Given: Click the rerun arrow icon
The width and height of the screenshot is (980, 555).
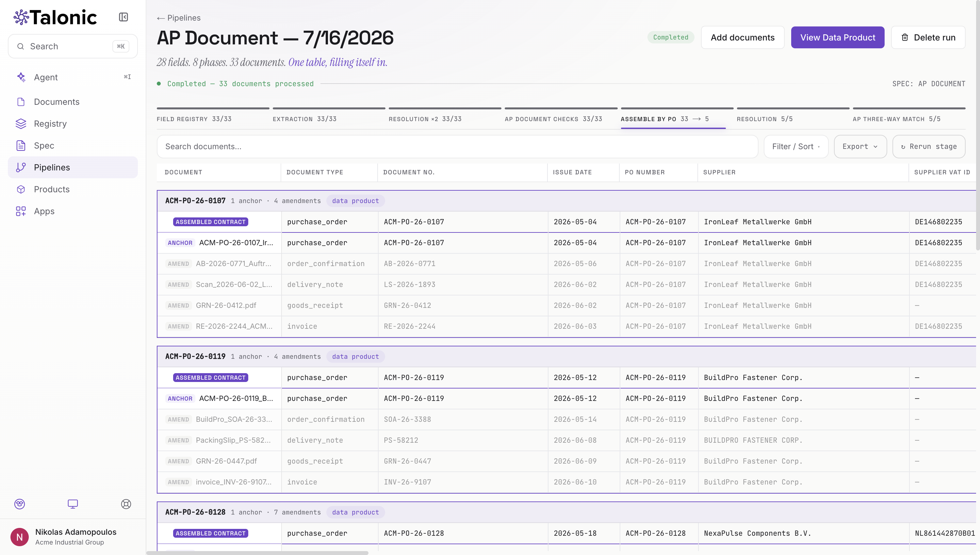Looking at the screenshot, I should [x=903, y=147].
